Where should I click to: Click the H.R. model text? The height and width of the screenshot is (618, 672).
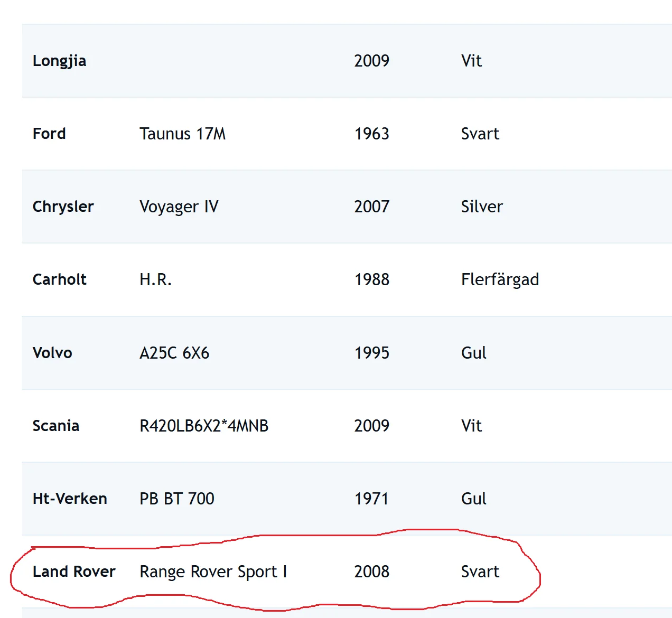(x=155, y=279)
